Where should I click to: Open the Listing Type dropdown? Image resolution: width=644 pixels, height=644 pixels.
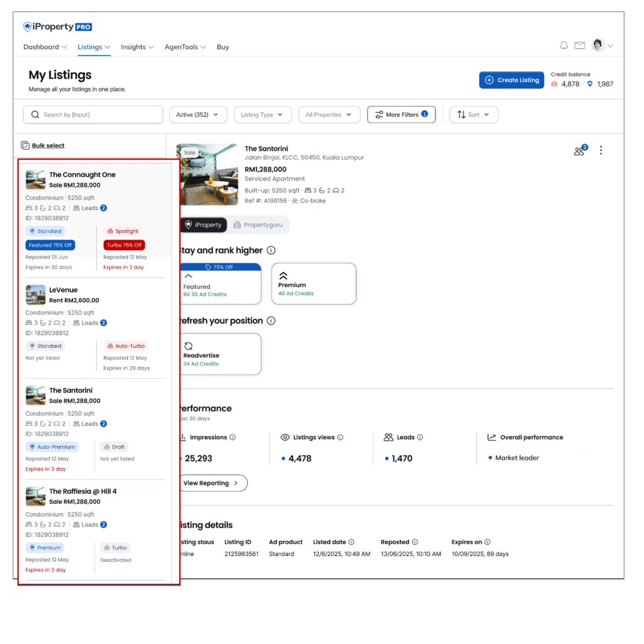pos(262,115)
